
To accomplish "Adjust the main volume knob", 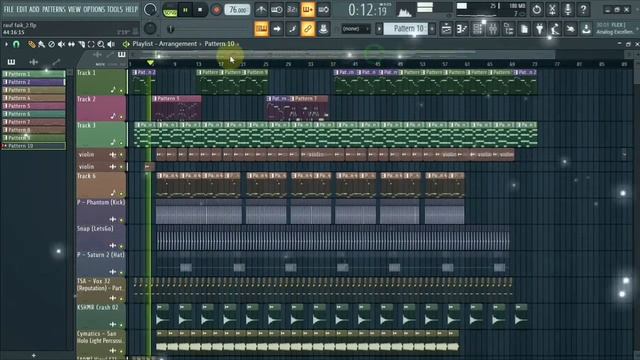I will pyautogui.click(x=150, y=9).
